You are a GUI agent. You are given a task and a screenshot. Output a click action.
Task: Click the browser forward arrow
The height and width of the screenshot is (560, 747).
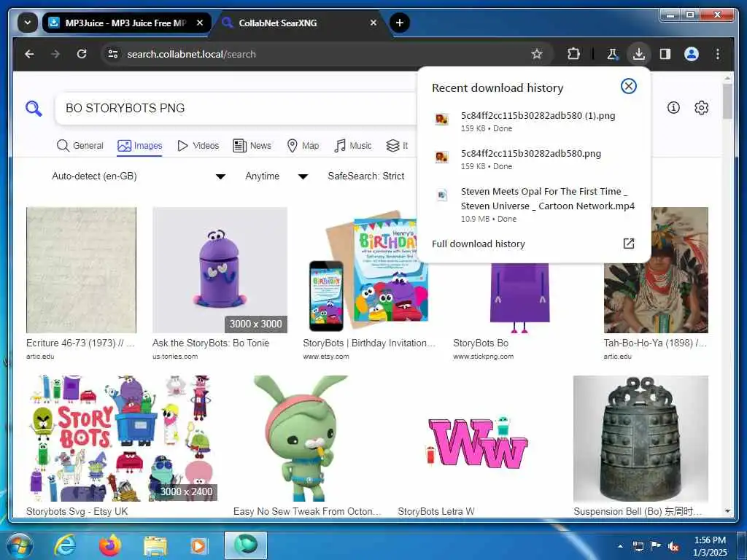point(55,54)
